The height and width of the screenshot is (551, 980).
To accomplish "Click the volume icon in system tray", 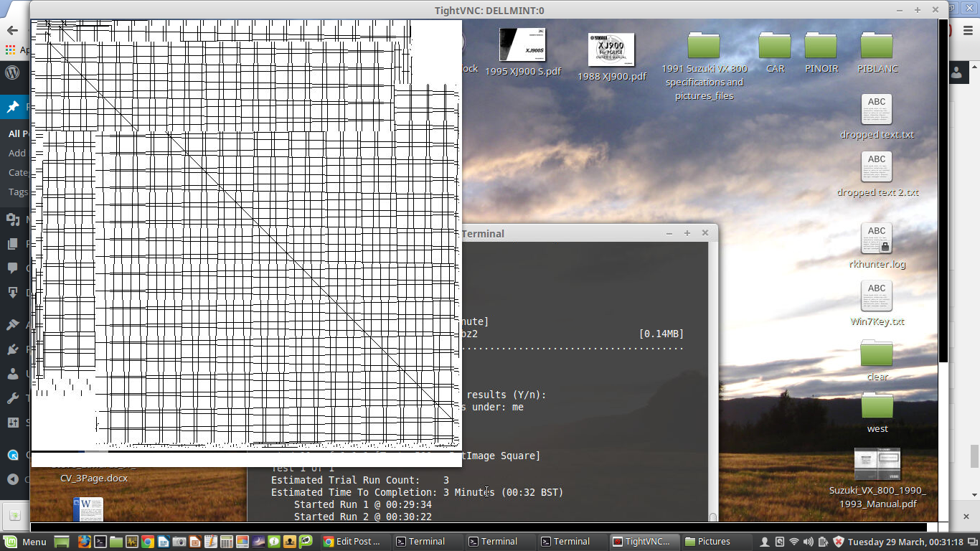I will [809, 542].
